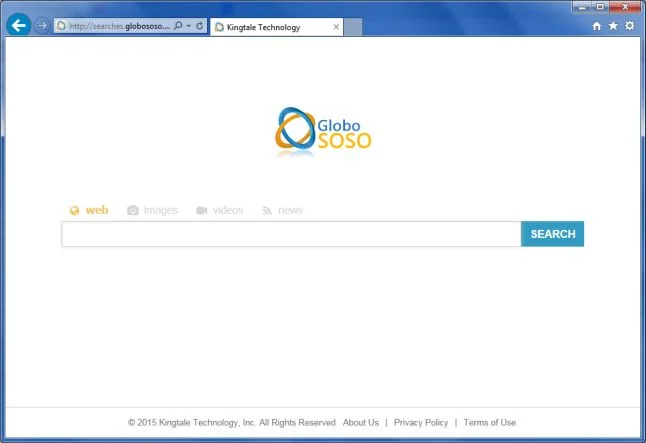Click the globe icon beside web
The height and width of the screenshot is (443, 646).
74,211
